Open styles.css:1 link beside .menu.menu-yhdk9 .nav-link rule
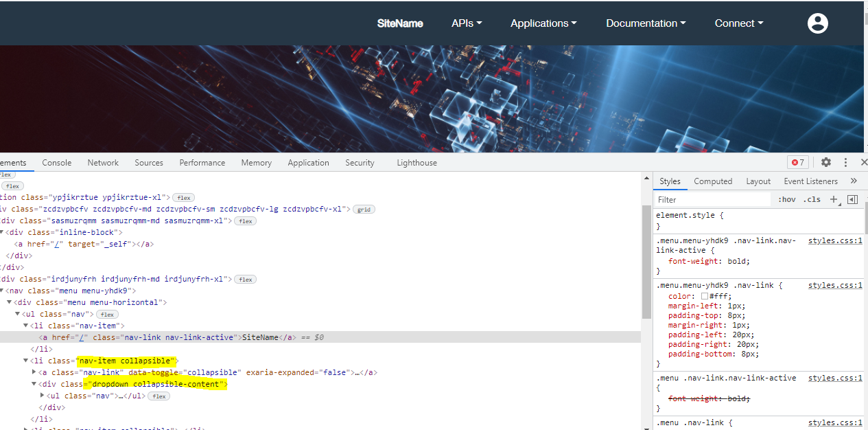 [x=835, y=285]
